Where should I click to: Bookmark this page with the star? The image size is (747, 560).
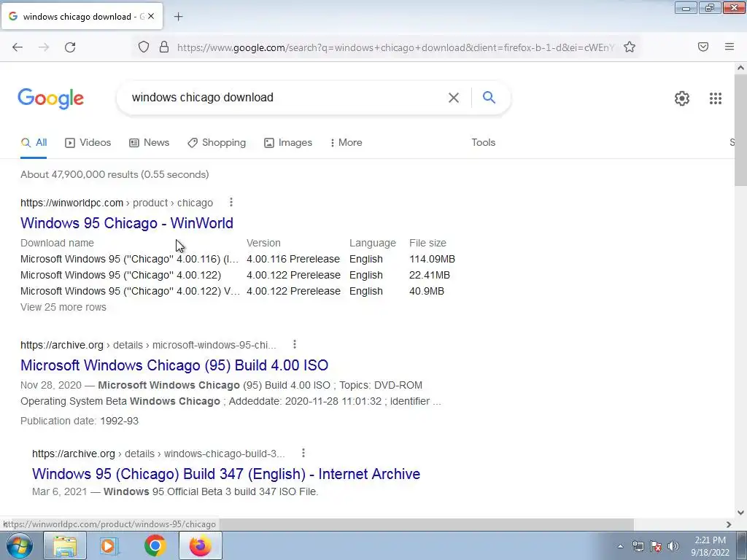coord(630,47)
